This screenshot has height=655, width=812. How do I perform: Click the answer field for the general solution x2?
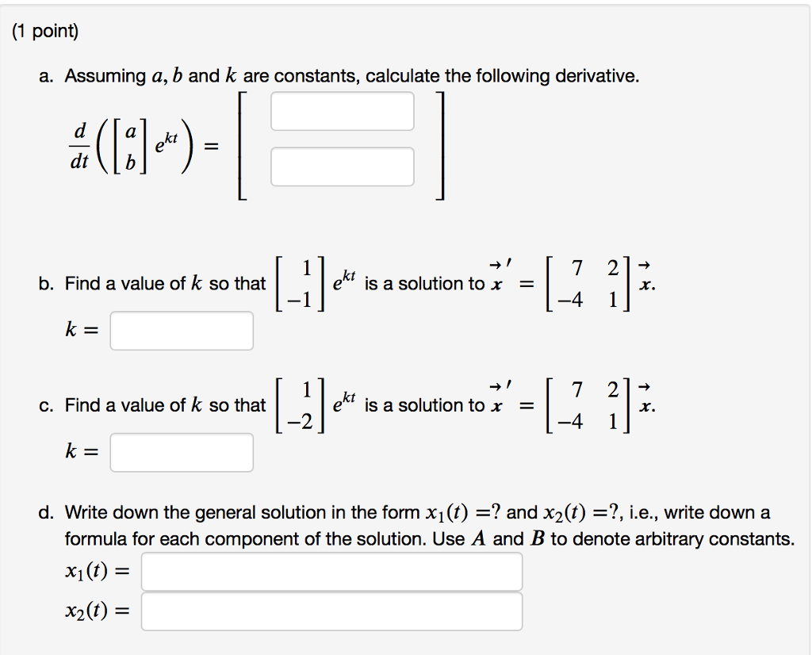click(331, 611)
